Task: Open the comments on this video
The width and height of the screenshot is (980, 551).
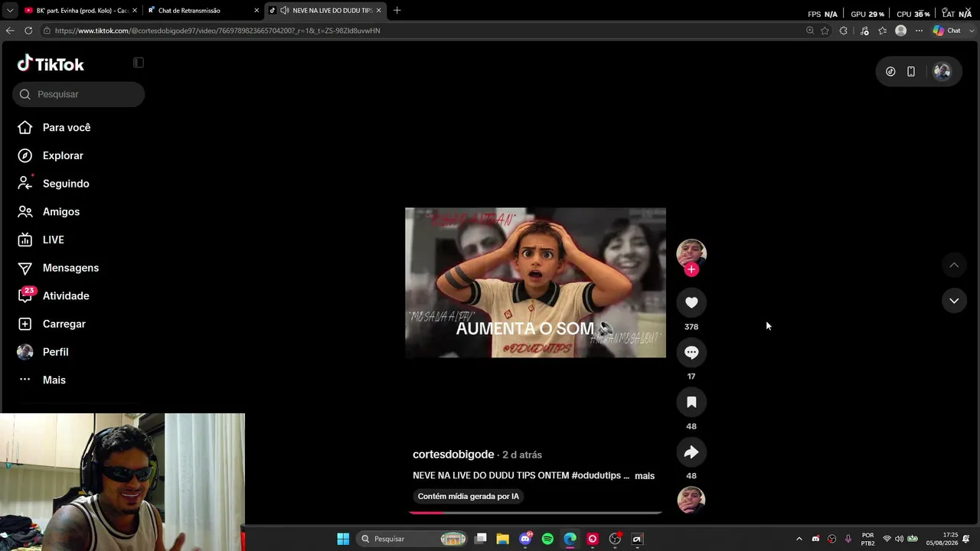Action: (x=691, y=353)
